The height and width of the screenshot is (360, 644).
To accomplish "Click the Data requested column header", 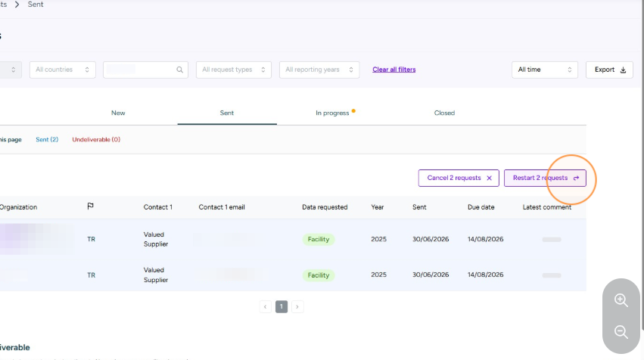I will [x=325, y=207].
